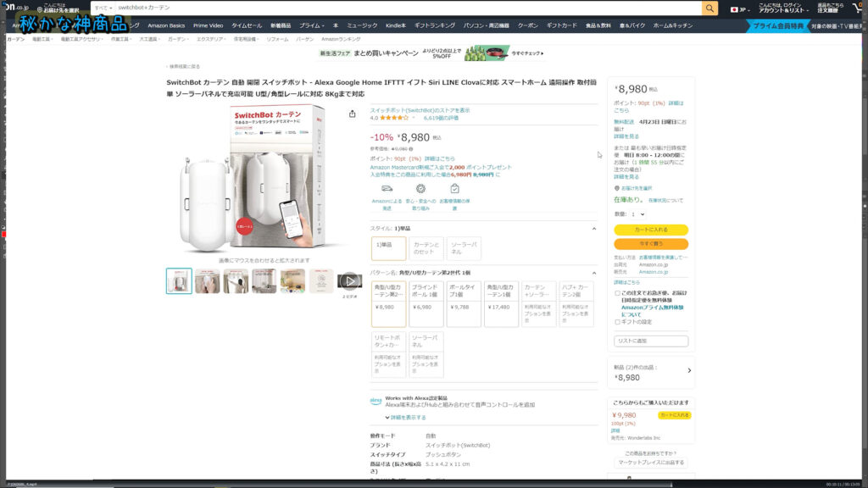
Task: Click the orange 今すぐ買う button
Action: click(651, 244)
